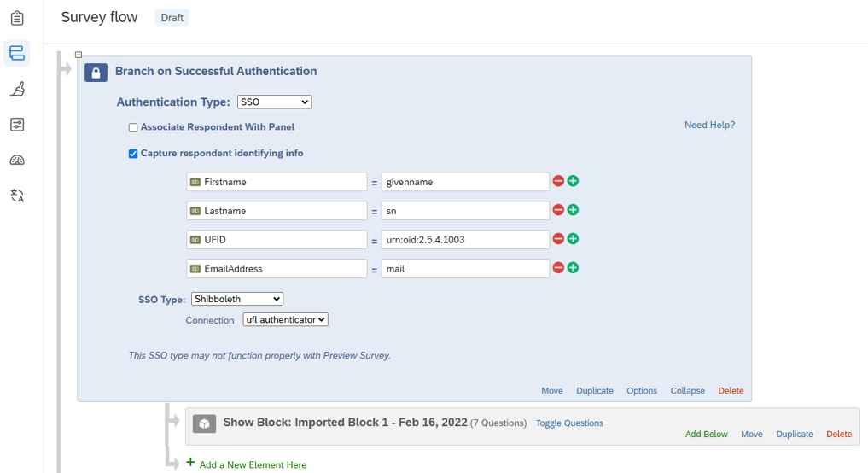Open the Connection ufl authenticator dropdown
Image resolution: width=868 pixels, height=473 pixels.
(286, 319)
